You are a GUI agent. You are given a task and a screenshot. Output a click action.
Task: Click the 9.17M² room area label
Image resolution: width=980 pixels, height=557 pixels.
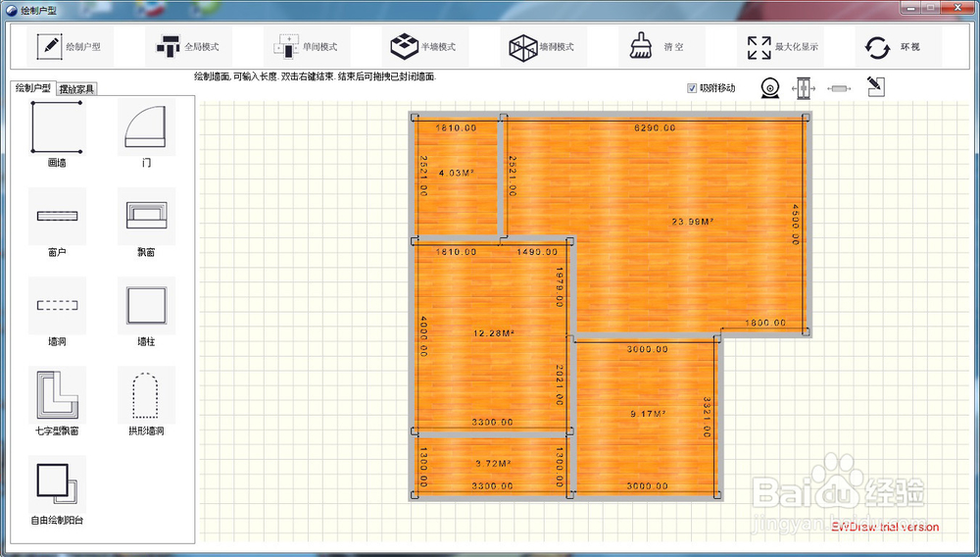[x=648, y=413]
